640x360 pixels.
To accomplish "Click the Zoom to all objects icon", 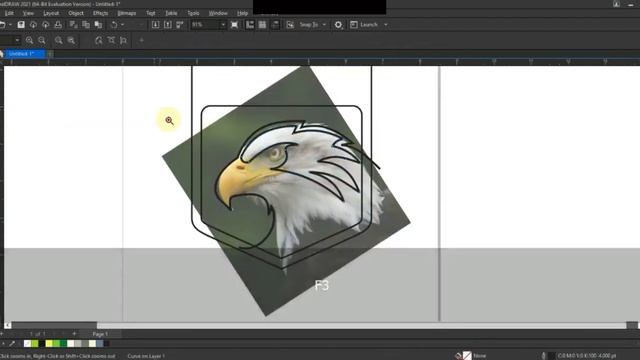I will tap(71, 40).
